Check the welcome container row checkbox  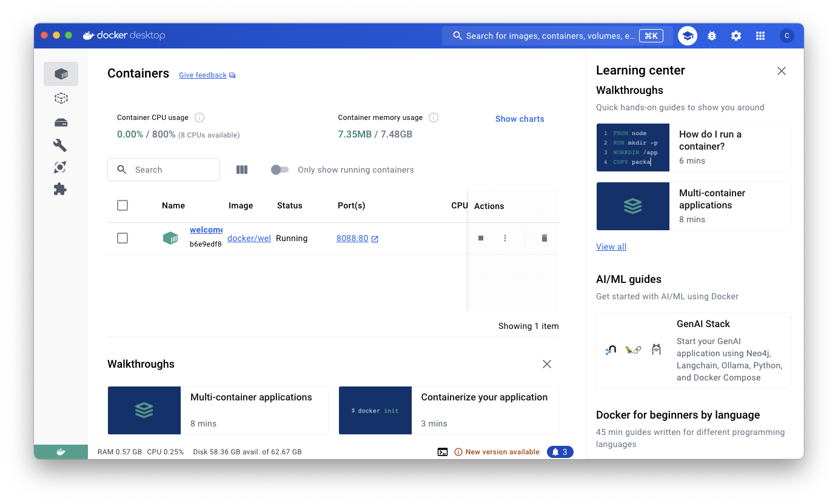(122, 238)
